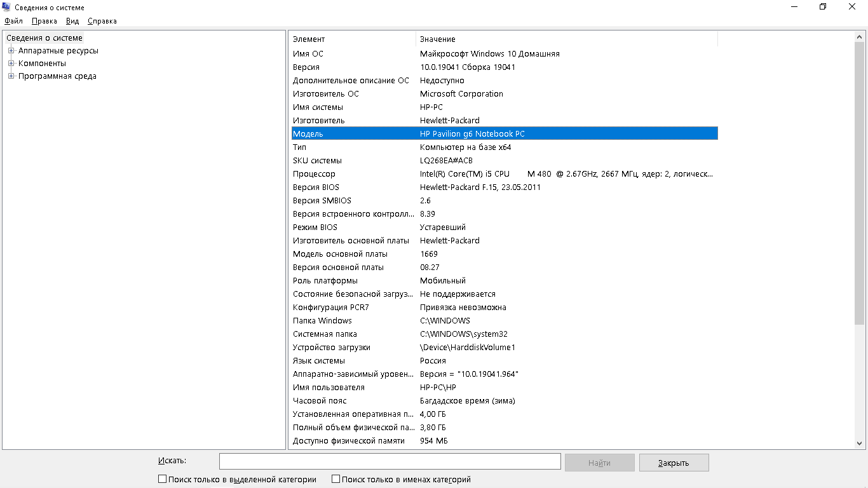Select Компоненты tree item

(42, 64)
